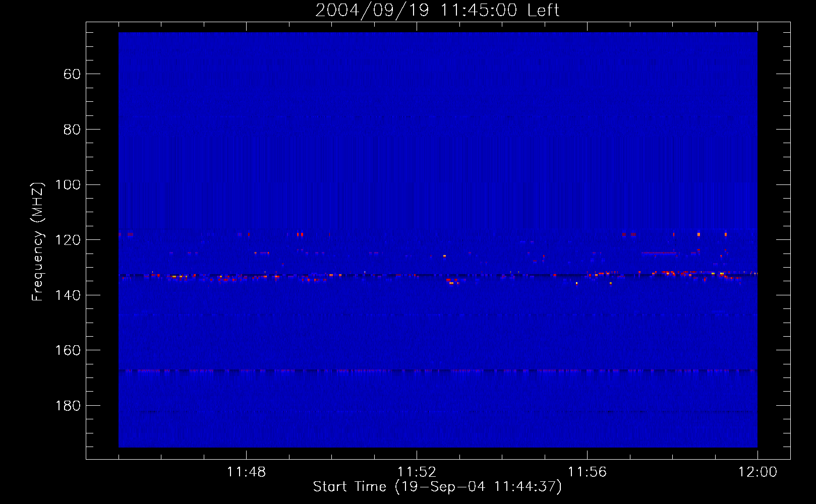Click the 11:52 time tick label
The image size is (816, 504).
coord(417,472)
